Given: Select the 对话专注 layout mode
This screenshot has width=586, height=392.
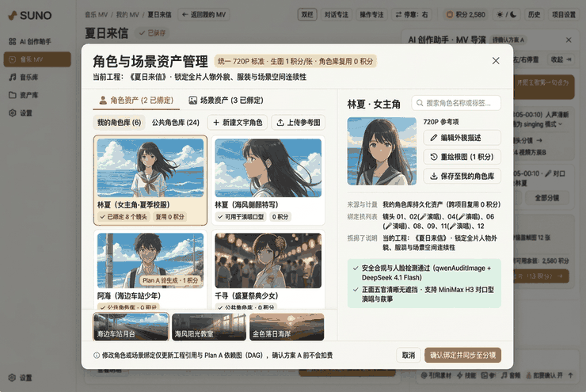Looking at the screenshot, I should point(336,14).
